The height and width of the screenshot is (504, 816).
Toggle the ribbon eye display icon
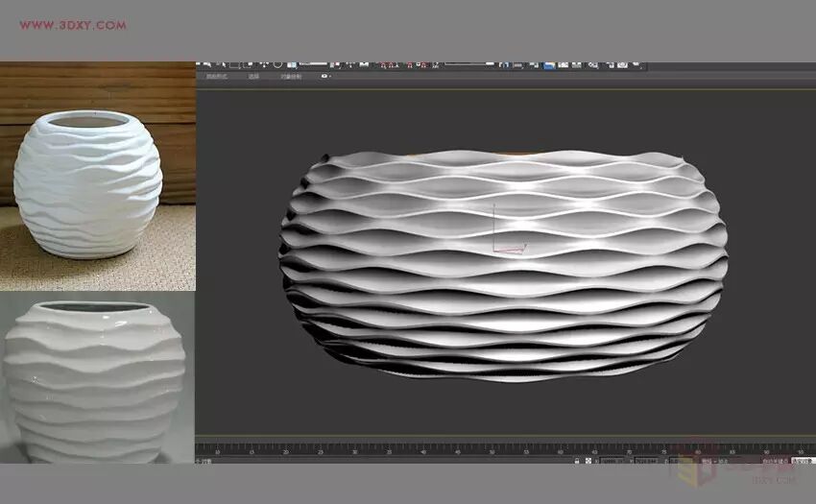pyautogui.click(x=324, y=76)
